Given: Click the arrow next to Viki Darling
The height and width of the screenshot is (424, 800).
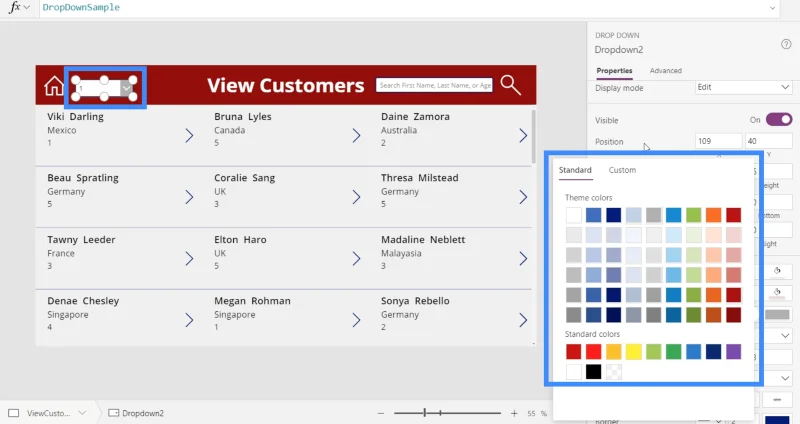Looking at the screenshot, I should tap(189, 135).
